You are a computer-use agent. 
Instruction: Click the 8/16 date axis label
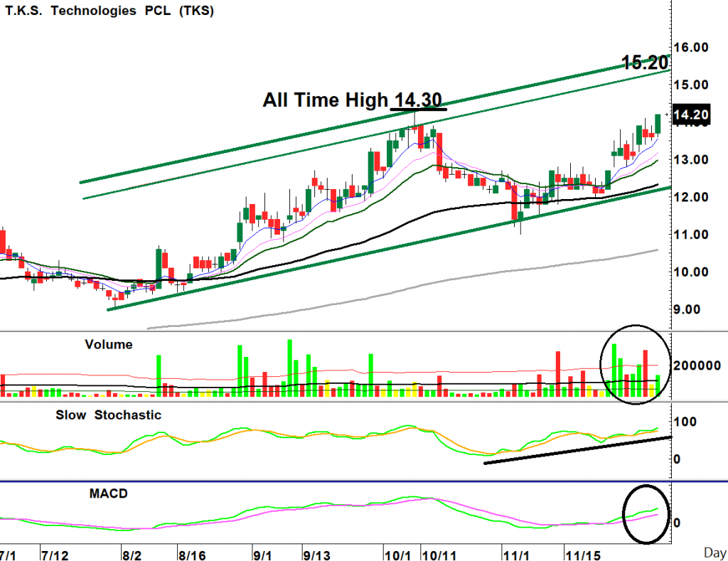(x=192, y=555)
